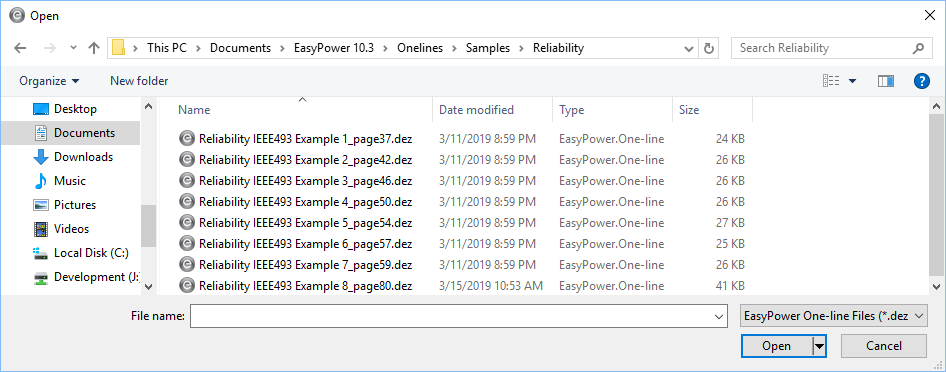The height and width of the screenshot is (372, 946).
Task: Sort files by Date modified column
Action: [x=476, y=110]
